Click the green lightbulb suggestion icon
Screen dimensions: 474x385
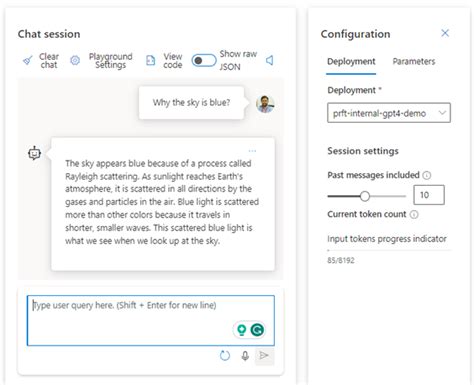[241, 330]
